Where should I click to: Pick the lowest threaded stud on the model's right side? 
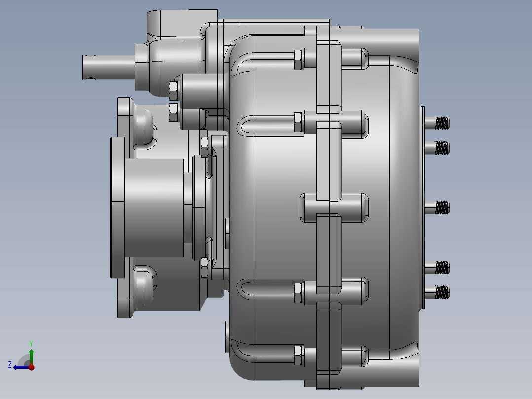(x=437, y=292)
